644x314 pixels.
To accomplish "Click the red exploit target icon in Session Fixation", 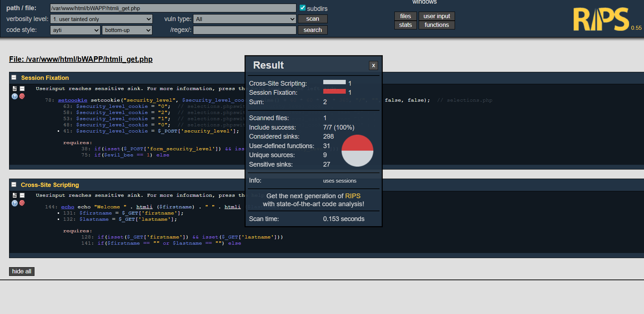I will 22,96.
